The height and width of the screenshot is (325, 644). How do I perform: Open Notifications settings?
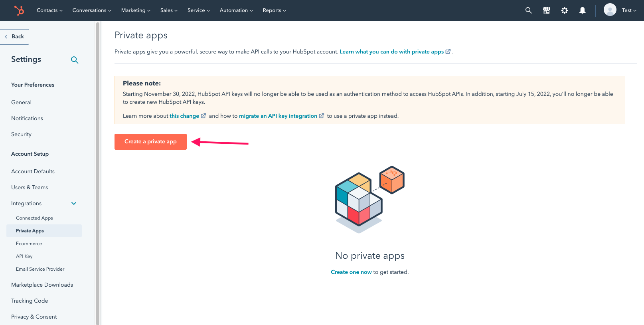click(x=27, y=118)
